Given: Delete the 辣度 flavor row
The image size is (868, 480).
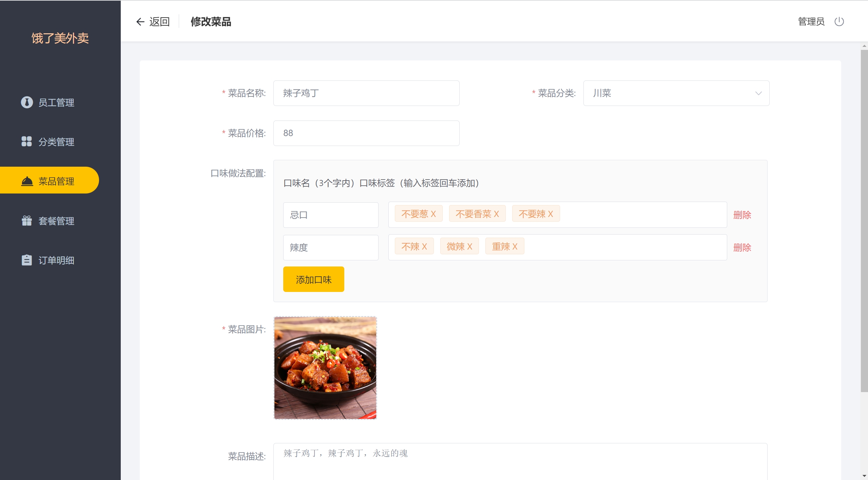Looking at the screenshot, I should [x=742, y=247].
